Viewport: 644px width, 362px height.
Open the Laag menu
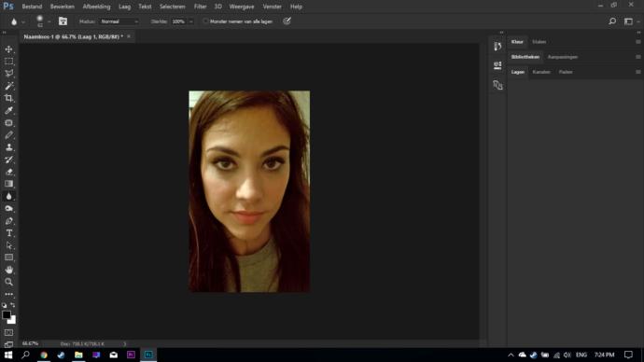pos(124,7)
